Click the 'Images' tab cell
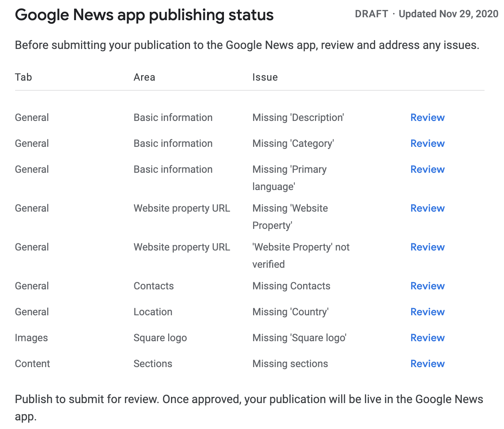This screenshot has height=429, width=504. (31, 338)
